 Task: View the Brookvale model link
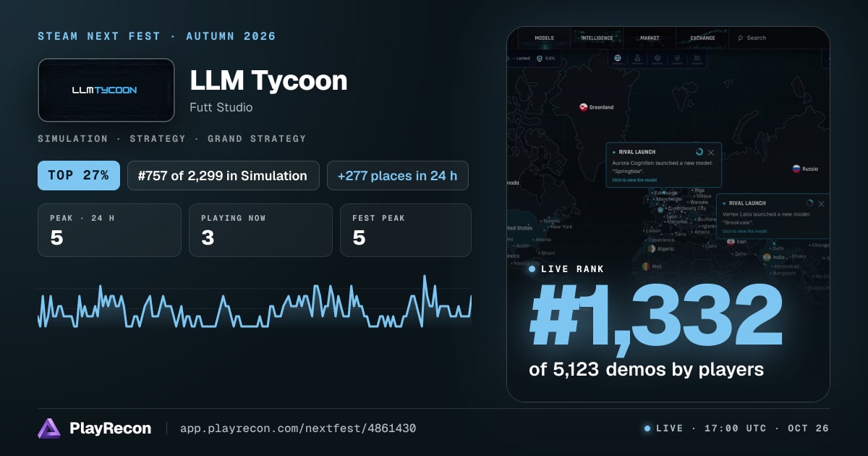pyautogui.click(x=744, y=232)
